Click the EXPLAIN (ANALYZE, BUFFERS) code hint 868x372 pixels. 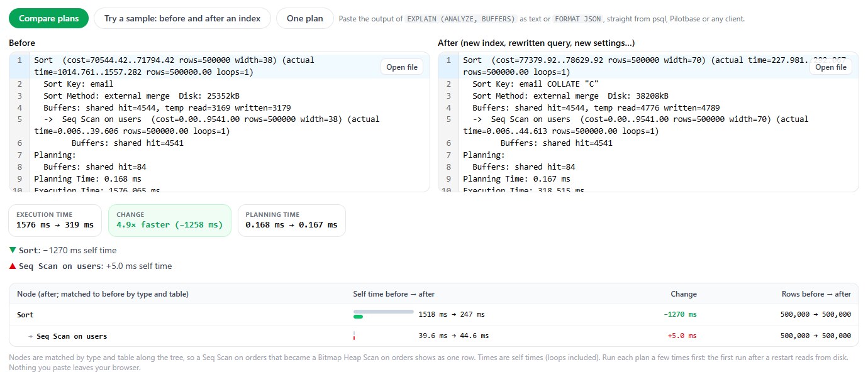pyautogui.click(x=461, y=19)
